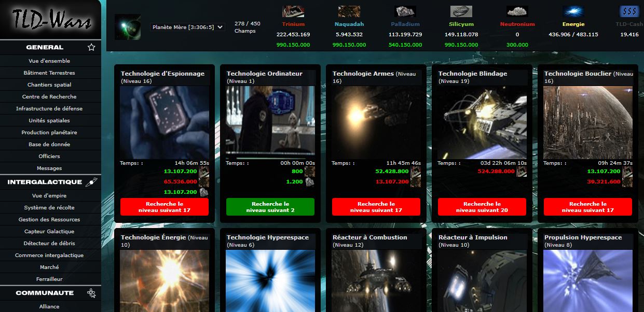
Task: Click the Palladium resource icon
Action: (405, 11)
